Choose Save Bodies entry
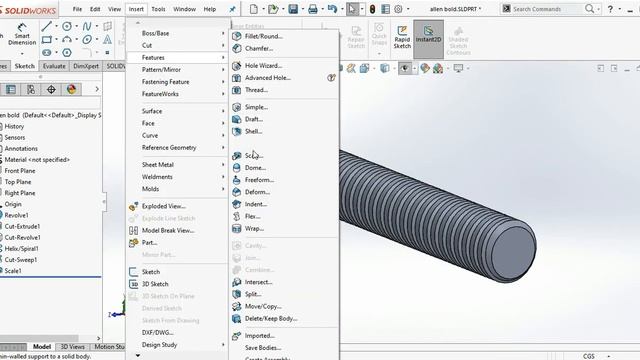 [x=263, y=348]
